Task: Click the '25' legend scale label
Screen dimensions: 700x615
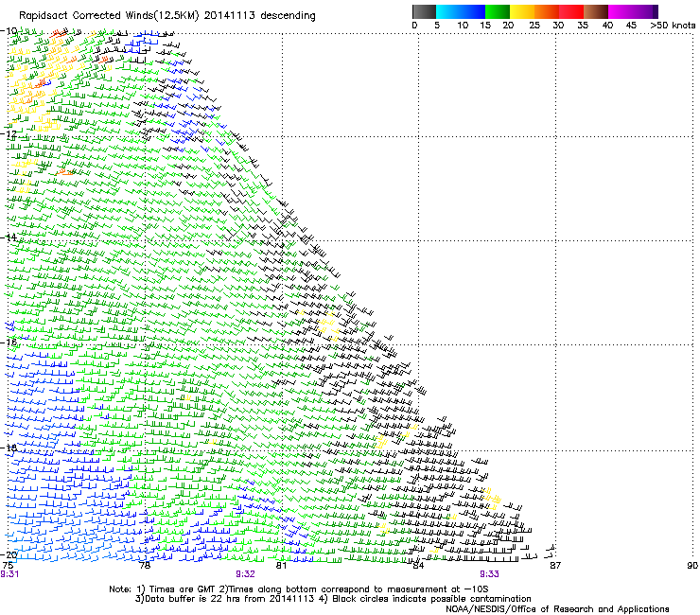Action: point(534,26)
